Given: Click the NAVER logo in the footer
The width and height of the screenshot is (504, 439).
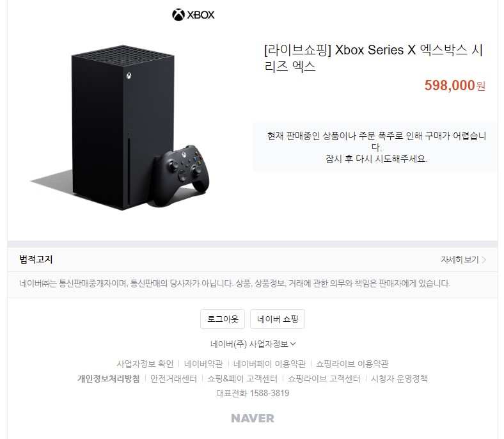Looking at the screenshot, I should (x=253, y=418).
